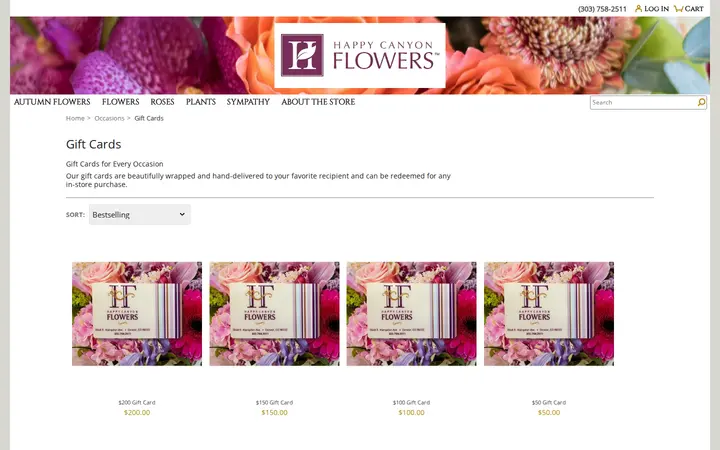The width and height of the screenshot is (720, 450).
Task: Click the user icon beside Log In
Action: pos(638,8)
